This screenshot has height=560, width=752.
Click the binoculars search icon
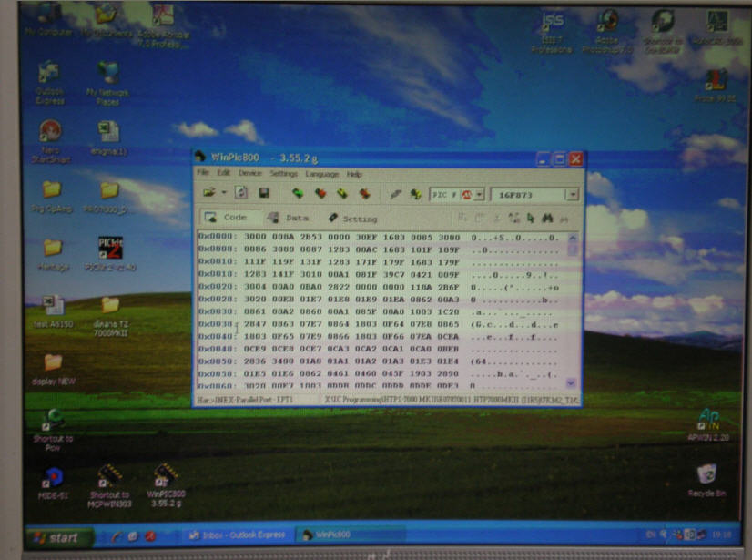point(547,219)
